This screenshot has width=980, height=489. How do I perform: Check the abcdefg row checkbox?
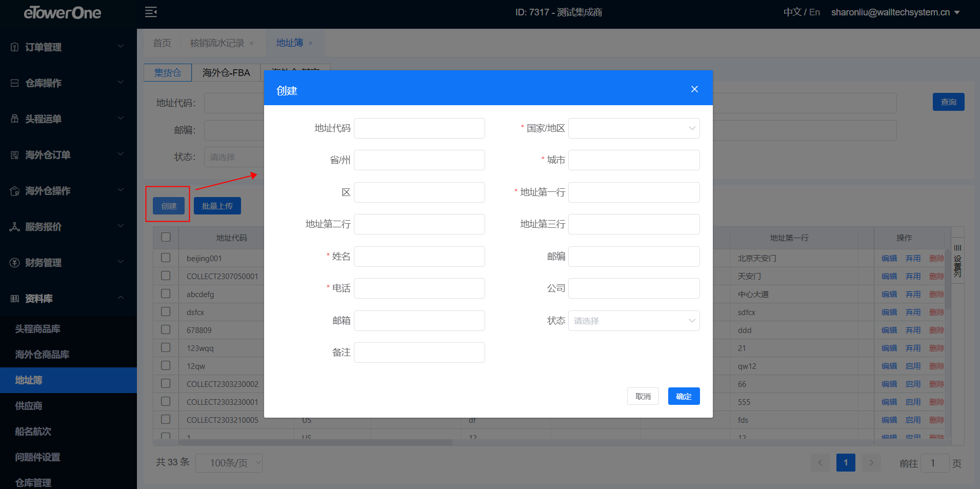coord(166,294)
